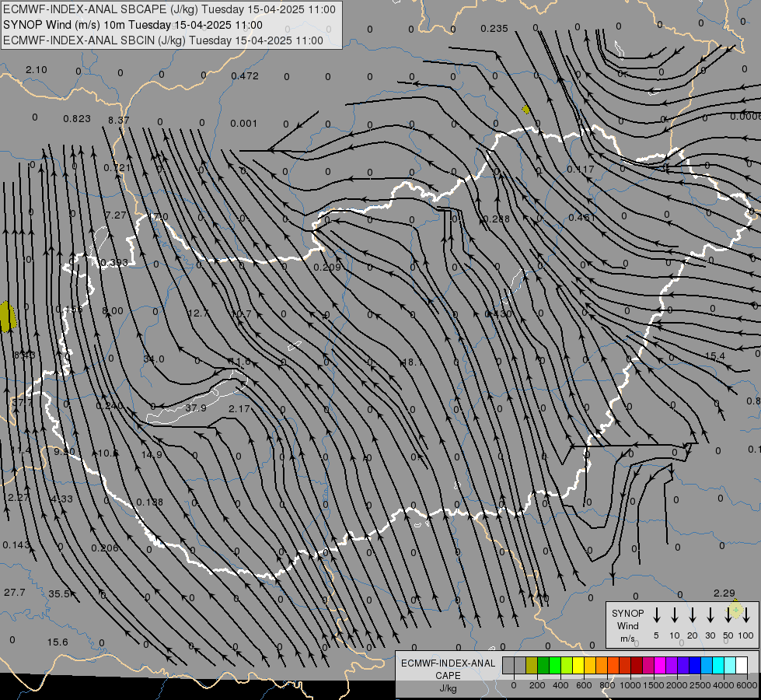The width and height of the screenshot is (761, 700).
Task: Click the '37.9' value on the map
Action: 196,408
